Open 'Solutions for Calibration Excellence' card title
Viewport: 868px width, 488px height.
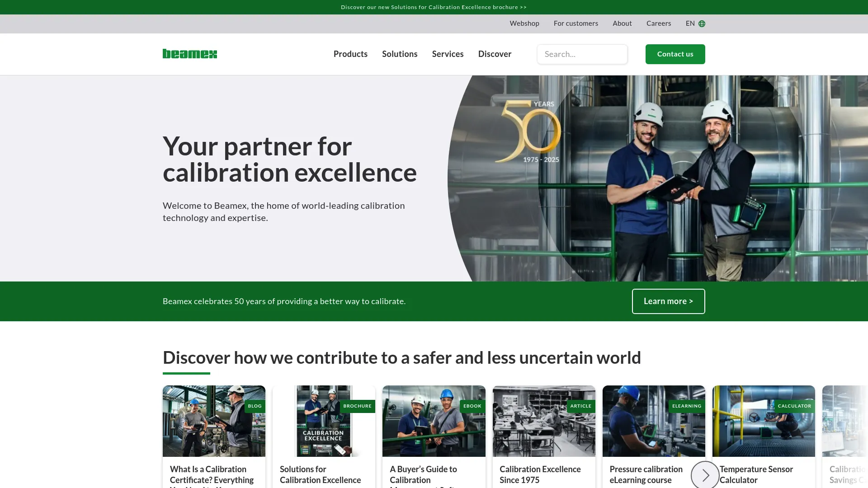320,474
